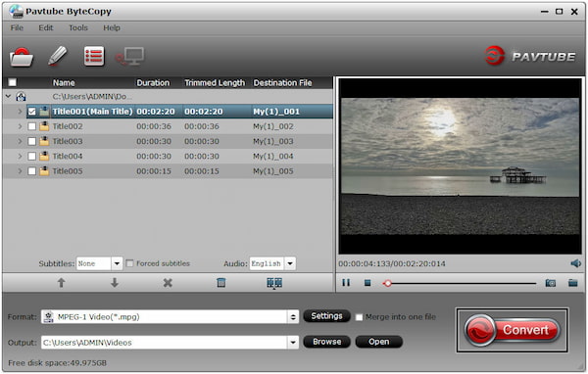The width and height of the screenshot is (588, 374).
Task: Click the disc icon for source path
Action: pyautogui.click(x=21, y=97)
